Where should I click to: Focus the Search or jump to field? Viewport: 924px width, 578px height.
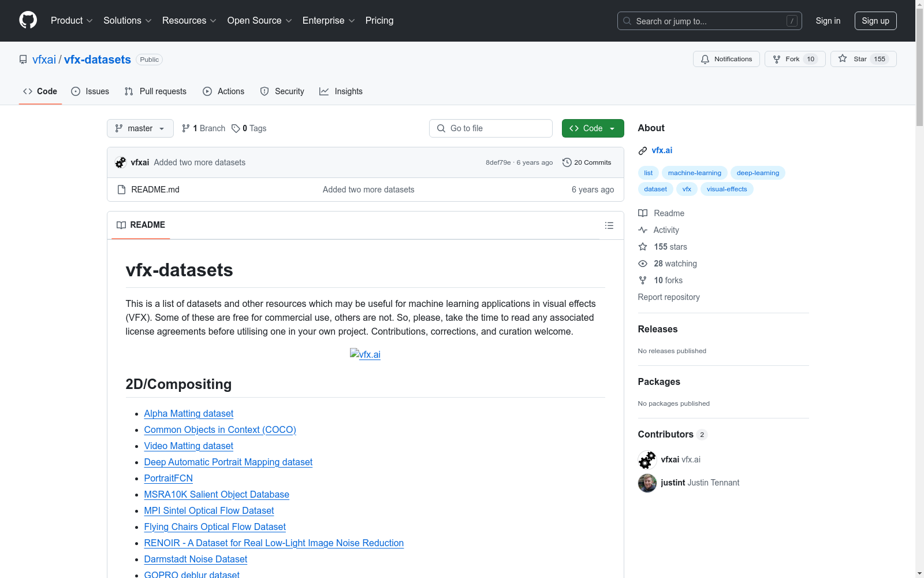[710, 21]
